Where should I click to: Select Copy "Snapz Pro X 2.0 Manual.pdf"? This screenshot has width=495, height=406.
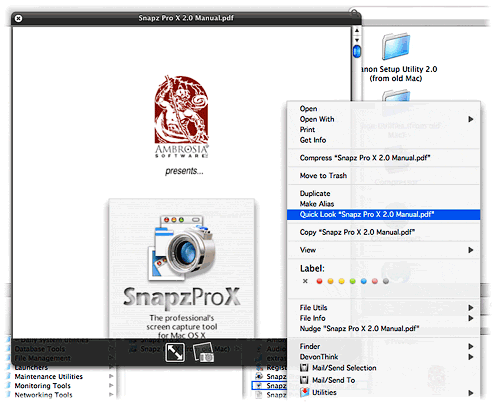[357, 232]
